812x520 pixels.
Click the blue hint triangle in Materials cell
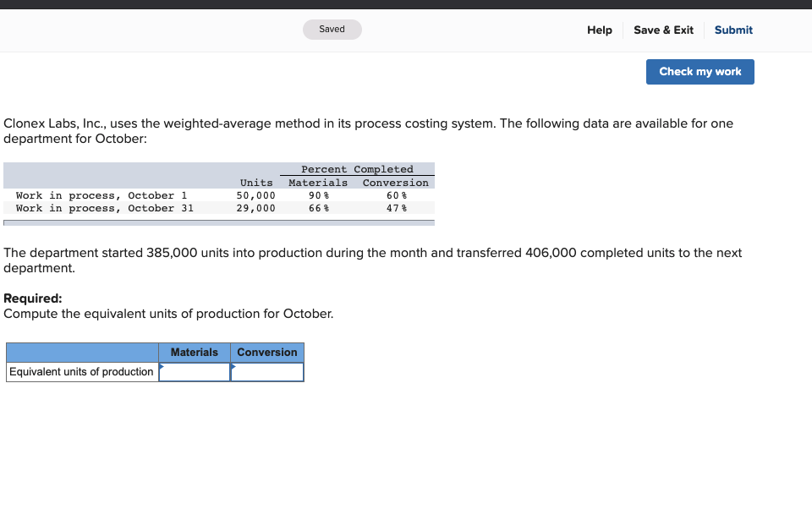(161, 367)
